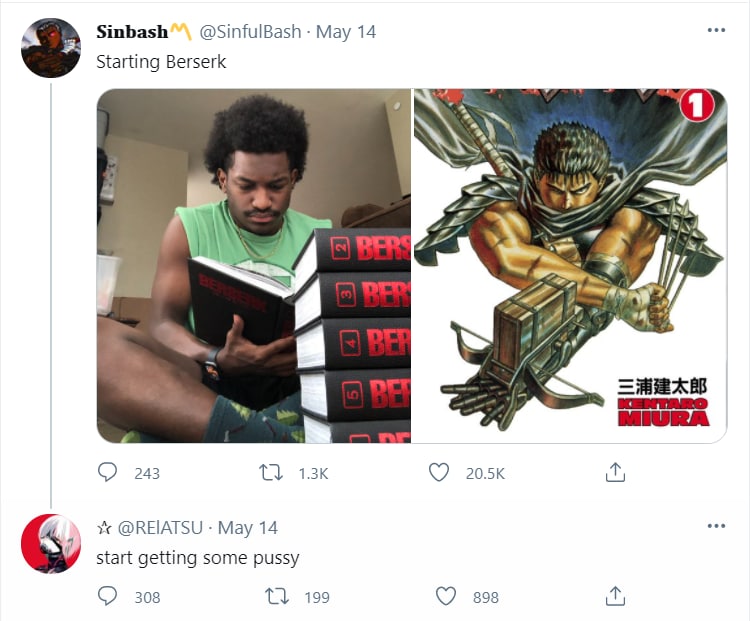Open @REIATSU's profile avatar
The image size is (750, 621).
click(51, 543)
